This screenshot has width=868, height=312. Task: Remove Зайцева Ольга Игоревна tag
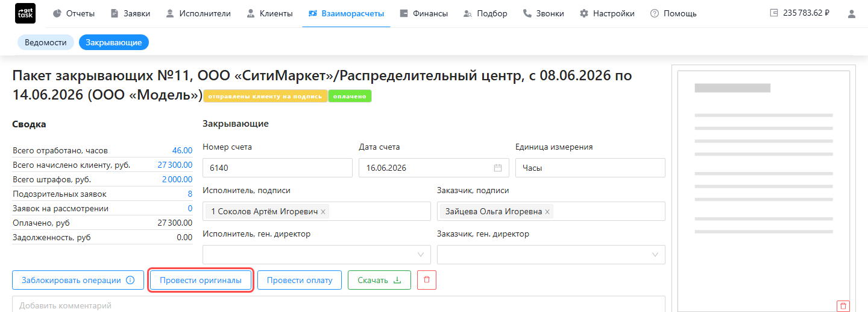tap(547, 212)
